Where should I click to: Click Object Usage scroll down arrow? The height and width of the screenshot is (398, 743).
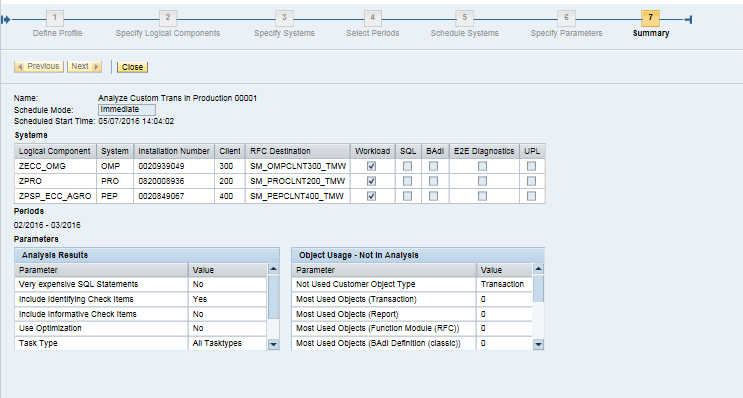pos(538,344)
